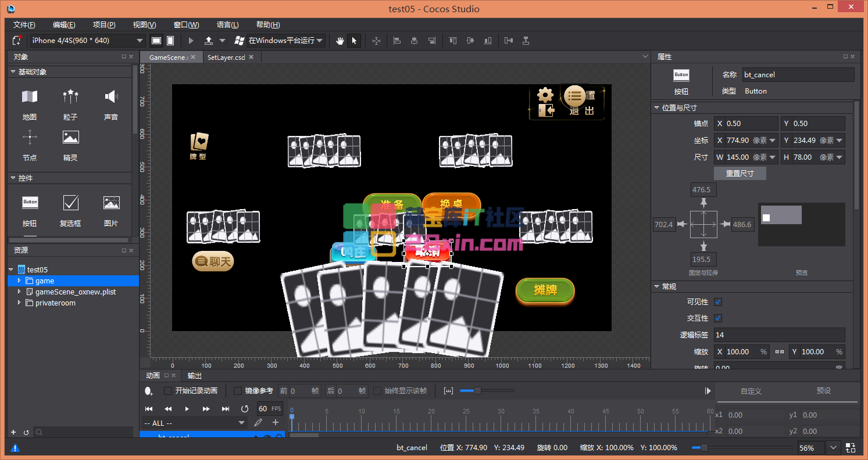Open the -- ALL -- animation dropdown
This screenshot has width=868, height=460.
[x=195, y=423]
